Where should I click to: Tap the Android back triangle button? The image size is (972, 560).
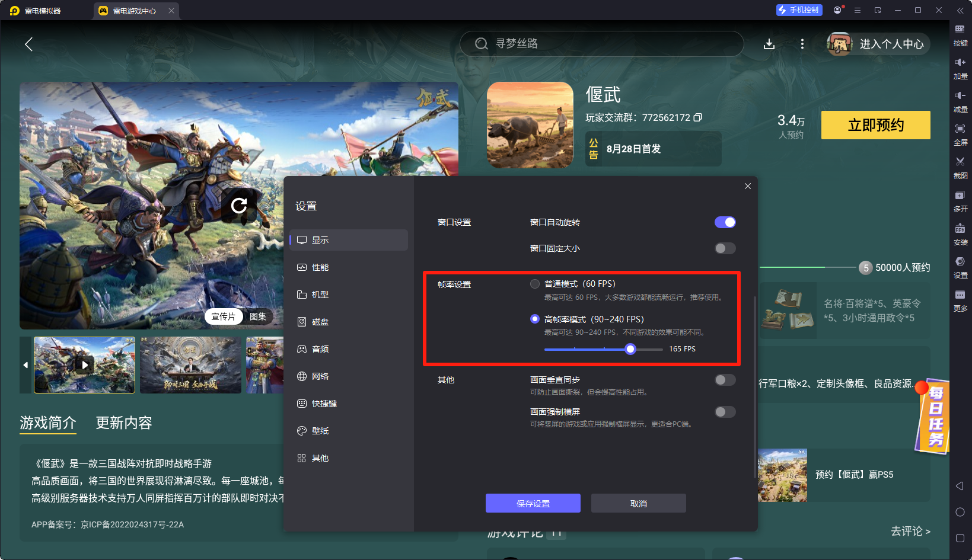tap(960, 486)
